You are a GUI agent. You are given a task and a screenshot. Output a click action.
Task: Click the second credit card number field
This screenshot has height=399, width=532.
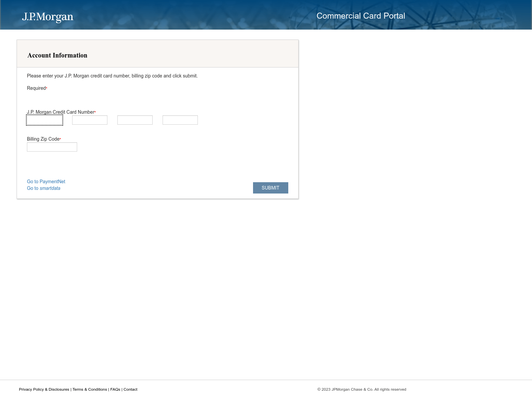point(90,120)
